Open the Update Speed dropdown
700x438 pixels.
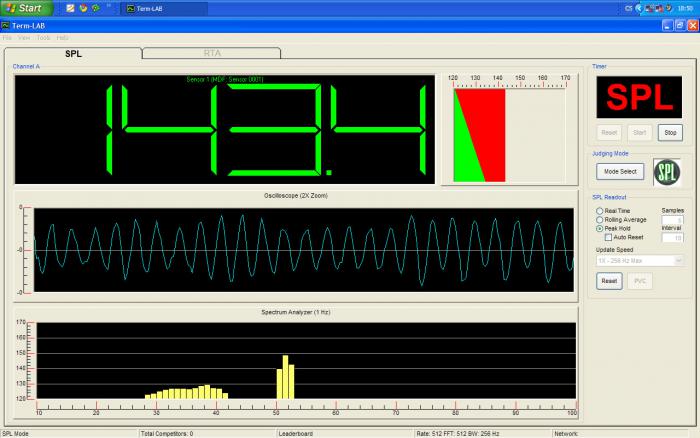coord(639,260)
